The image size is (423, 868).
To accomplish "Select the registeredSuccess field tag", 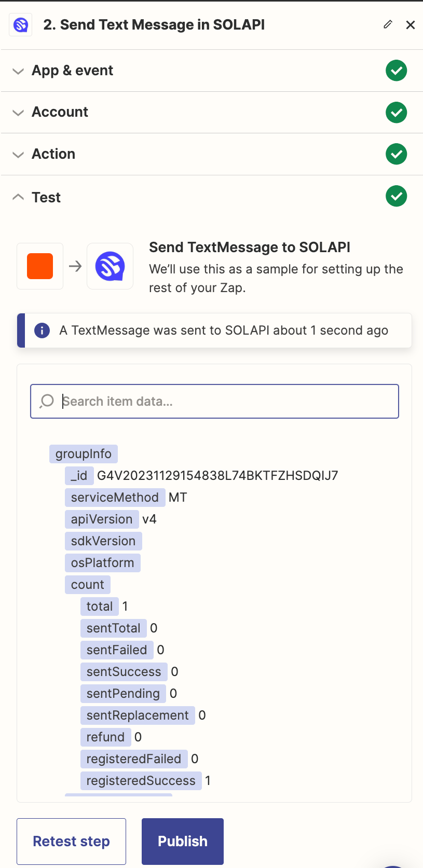I will click(x=141, y=781).
